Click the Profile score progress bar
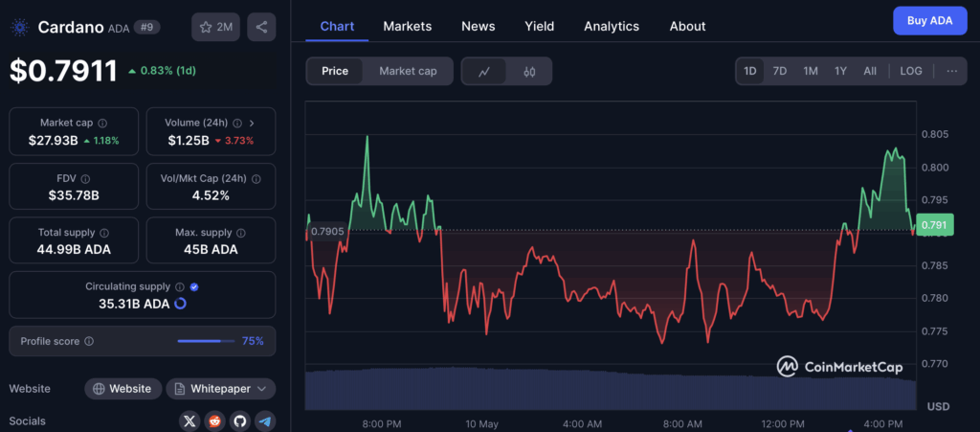The image size is (980, 432). [206, 341]
